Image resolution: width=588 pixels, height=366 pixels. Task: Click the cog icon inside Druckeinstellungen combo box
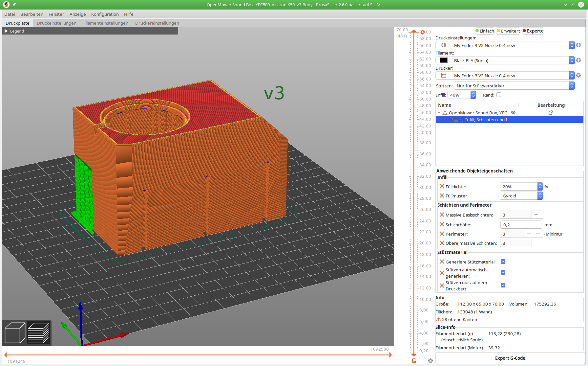pos(444,45)
